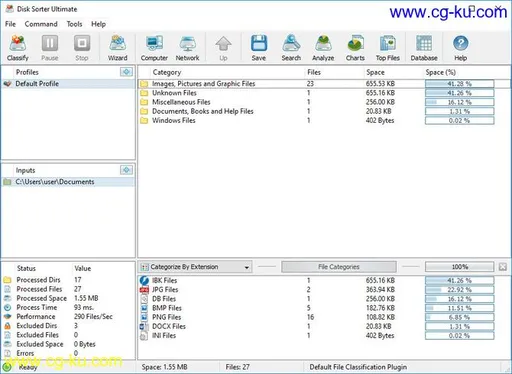Open the File menu
This screenshot has width=512, height=374.
click(x=10, y=24)
